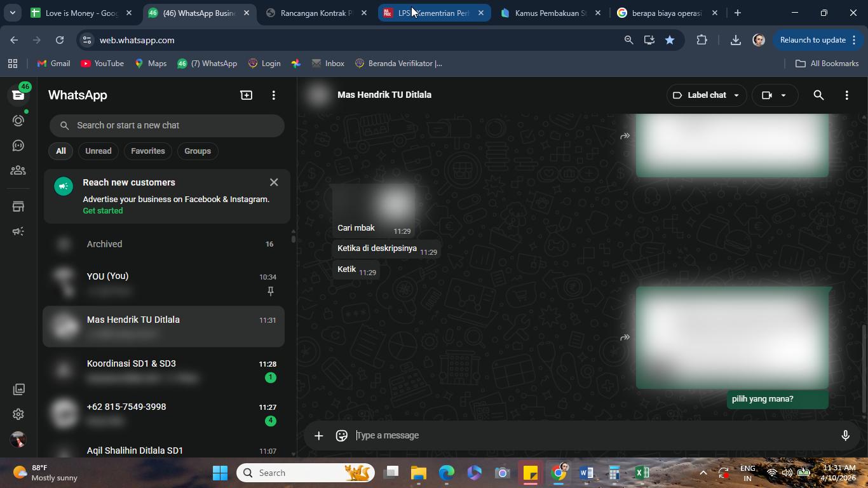Click Relaunch to update button

click(813, 40)
